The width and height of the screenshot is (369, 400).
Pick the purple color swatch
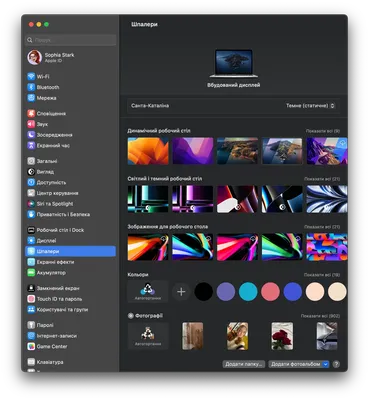[226, 292]
